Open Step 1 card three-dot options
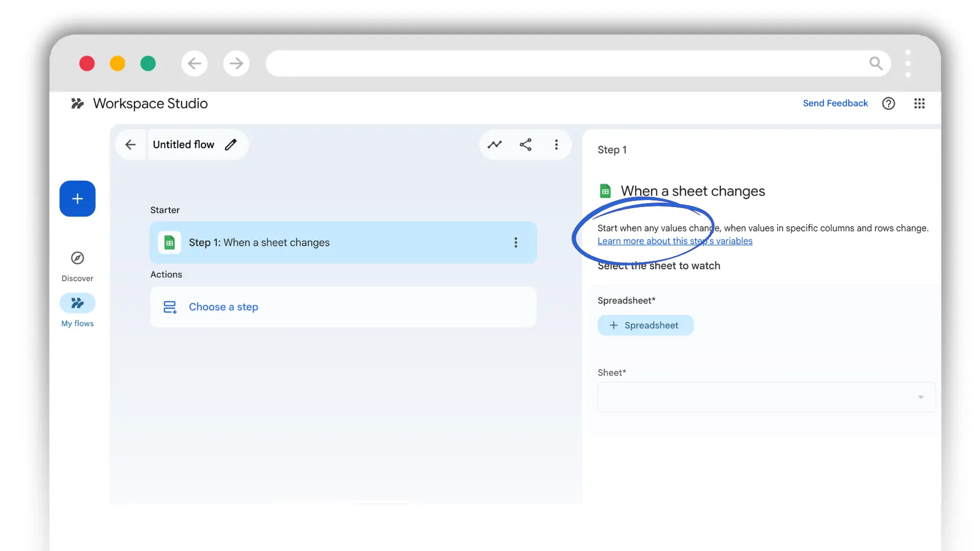The image size is (980, 551). coord(516,243)
